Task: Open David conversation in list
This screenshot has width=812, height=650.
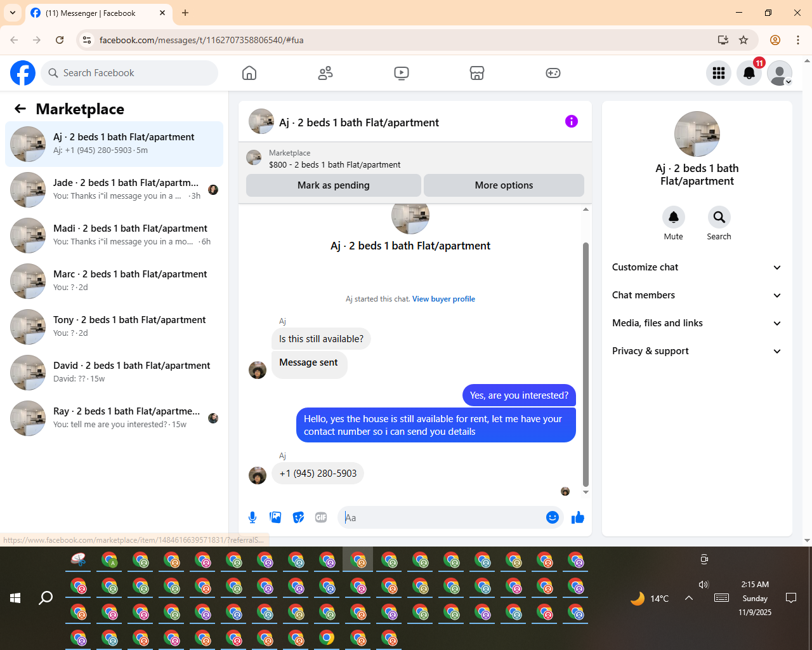Action: [114, 373]
